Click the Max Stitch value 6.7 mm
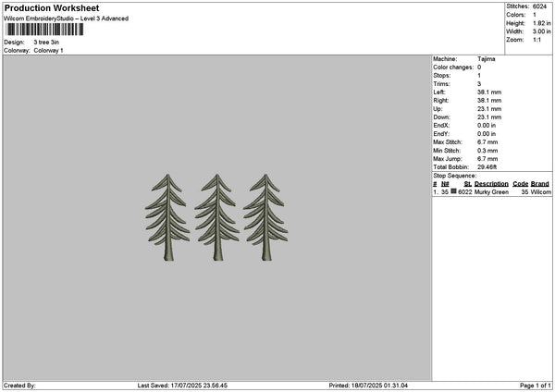This screenshot has width=555, height=392. coord(487,142)
